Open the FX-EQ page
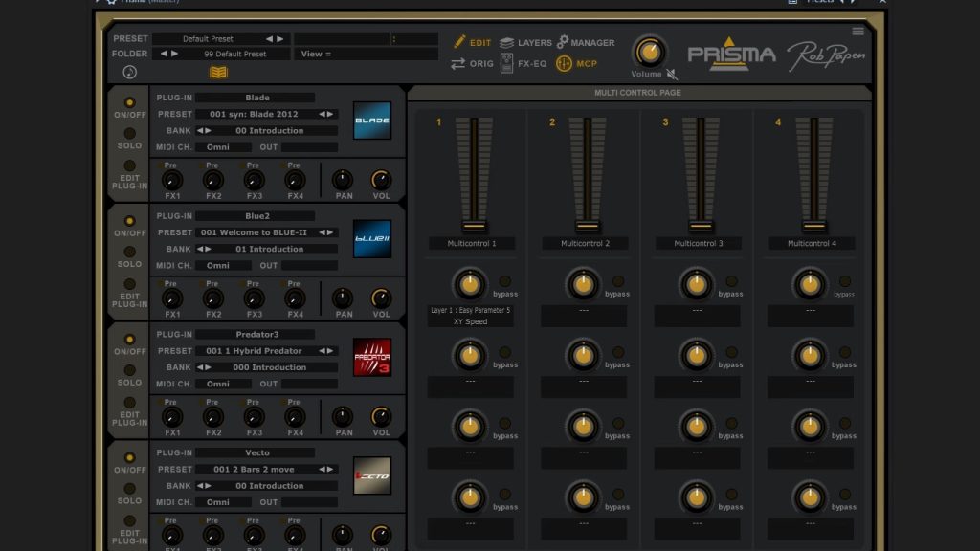This screenshot has height=551, width=980. click(x=523, y=64)
